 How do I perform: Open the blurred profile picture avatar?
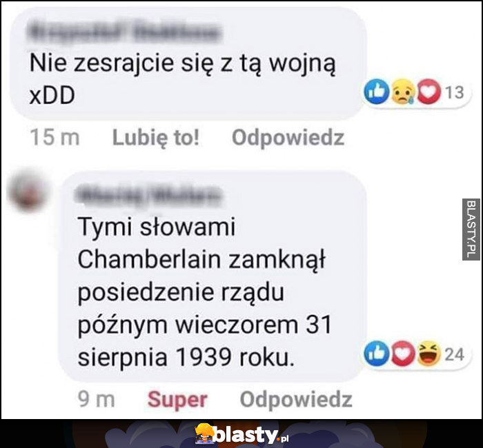(29, 192)
